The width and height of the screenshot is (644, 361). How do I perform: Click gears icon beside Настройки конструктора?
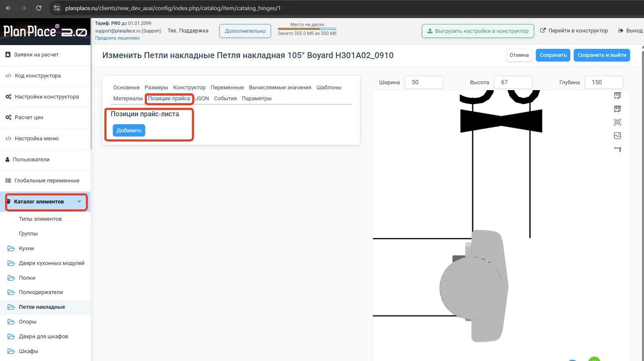(x=8, y=97)
